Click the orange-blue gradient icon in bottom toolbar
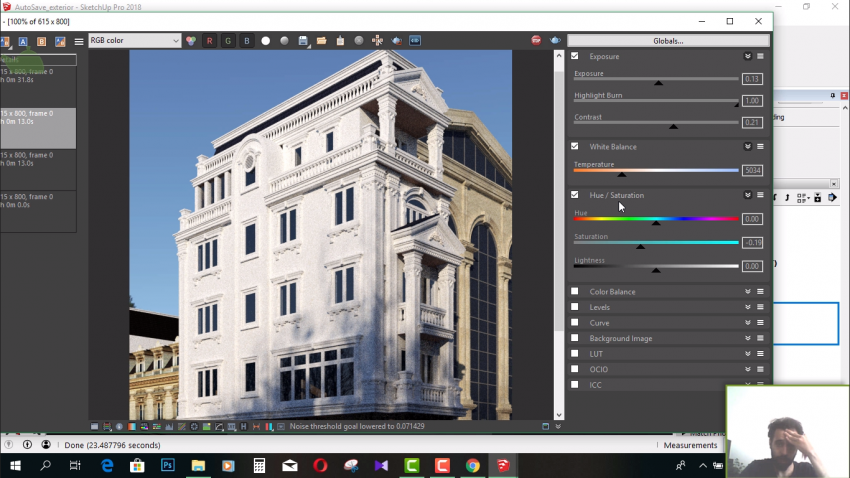 pos(132,427)
